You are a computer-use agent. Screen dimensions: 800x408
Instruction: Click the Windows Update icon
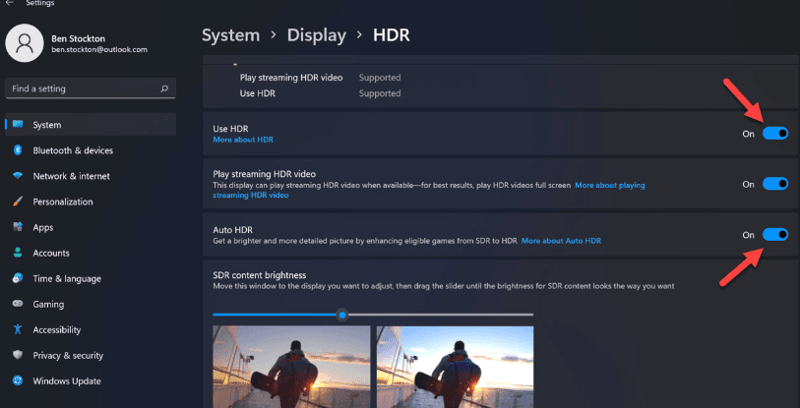(17, 381)
